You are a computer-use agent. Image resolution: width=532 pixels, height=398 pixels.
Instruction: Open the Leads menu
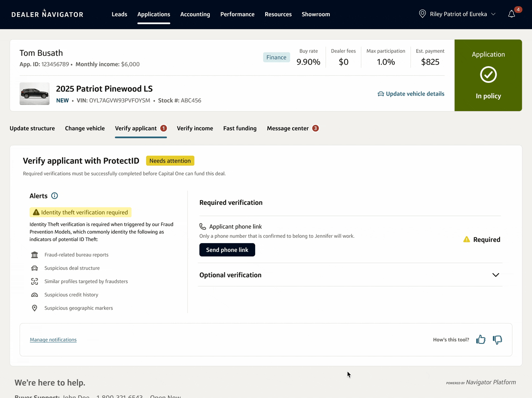(119, 14)
